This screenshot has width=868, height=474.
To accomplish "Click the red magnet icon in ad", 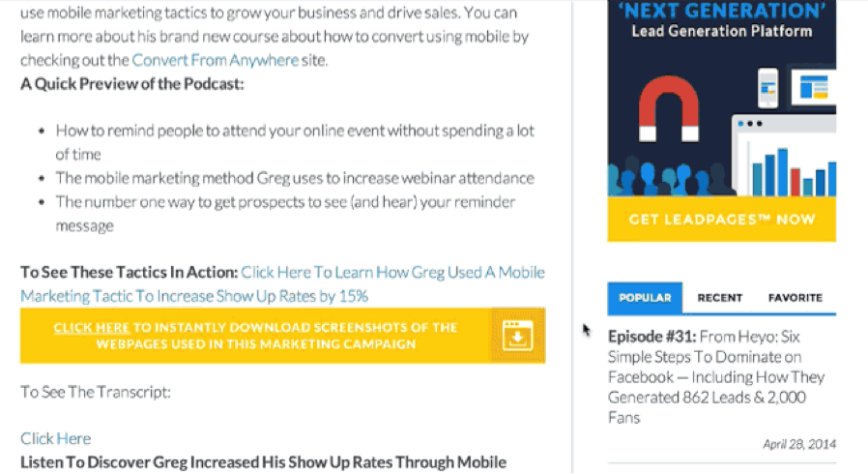I will pos(668,108).
